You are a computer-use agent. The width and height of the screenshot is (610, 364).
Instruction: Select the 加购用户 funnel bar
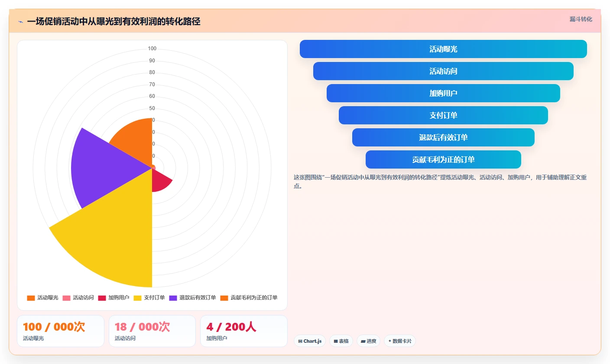click(x=443, y=93)
